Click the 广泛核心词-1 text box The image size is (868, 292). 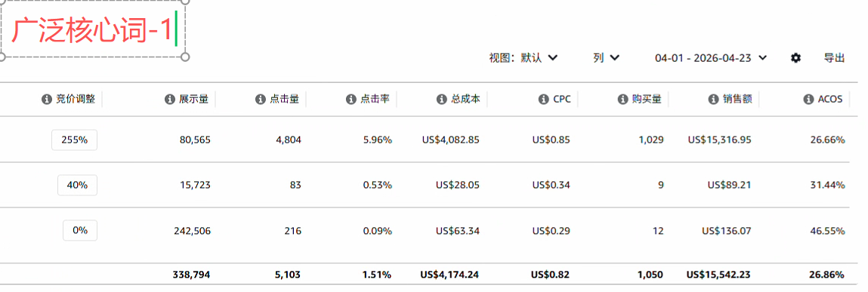tap(93, 29)
